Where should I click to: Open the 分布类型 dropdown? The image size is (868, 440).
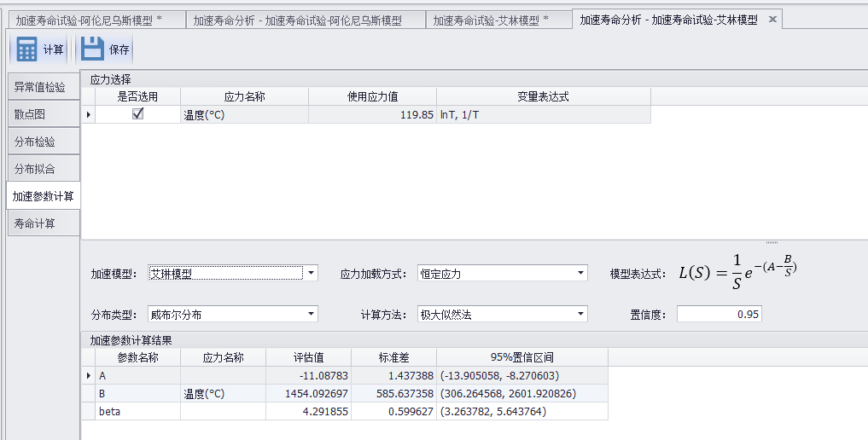pos(312,315)
